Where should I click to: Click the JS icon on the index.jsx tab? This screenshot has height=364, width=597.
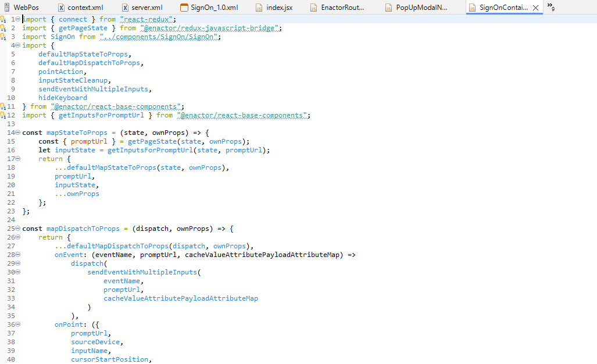click(259, 8)
